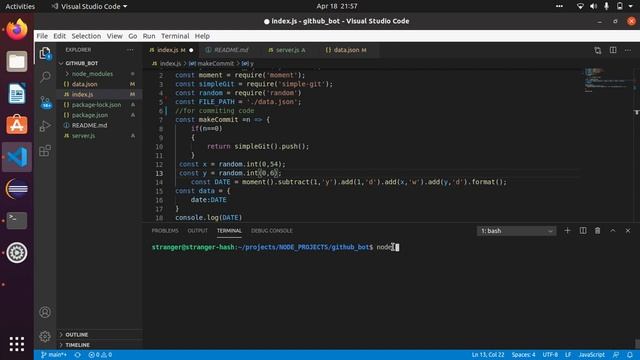Open Visual Studio Code app menu dropdown
The height and width of the screenshot is (360, 640).
[x=89, y=7]
